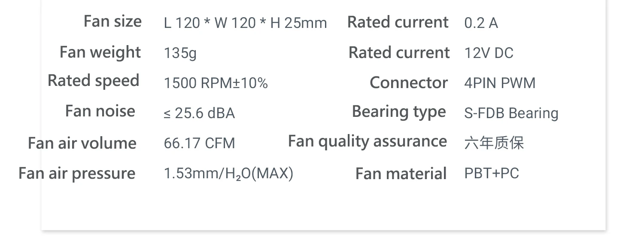Viewport: 644px width, 244px height.
Task: Select the 12V DC value
Action: [489, 53]
